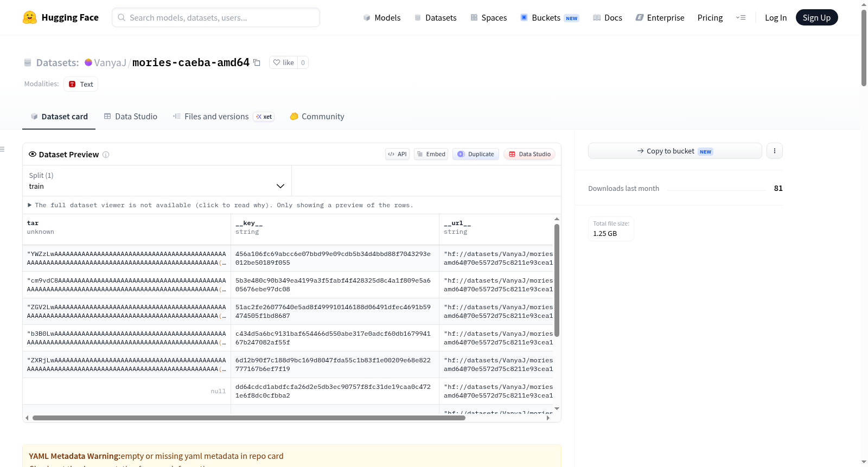Click the Total file size 1.25 GB box

(611, 228)
